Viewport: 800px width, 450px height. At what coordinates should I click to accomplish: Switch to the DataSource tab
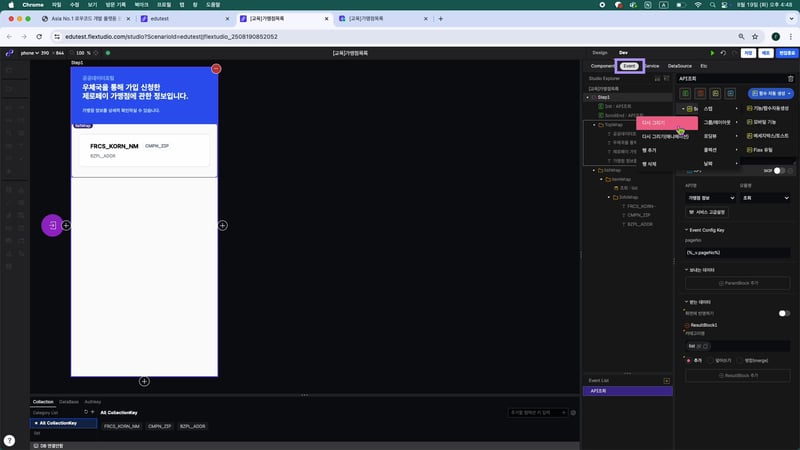pos(679,66)
